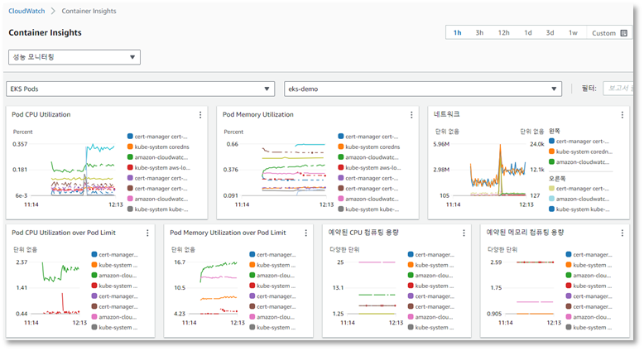
Task: Toggle blue cert-manager swatch under 왼쪽 in 네트워크 legend
Action: pyautogui.click(x=551, y=142)
